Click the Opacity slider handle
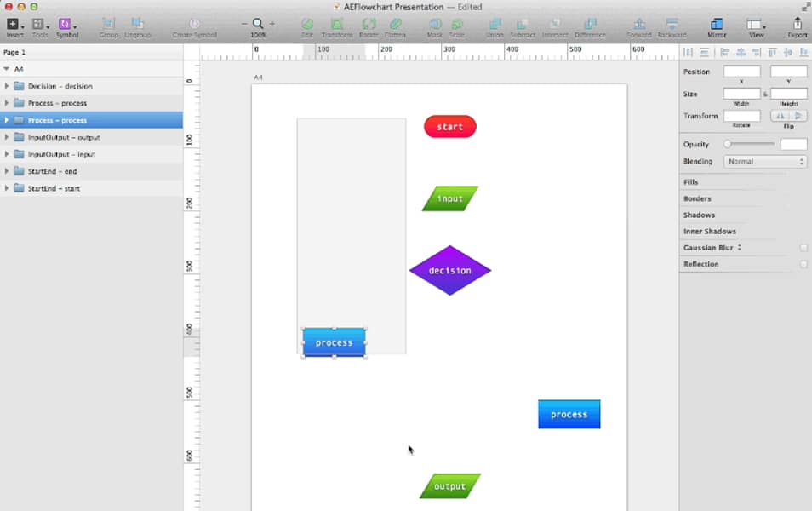This screenshot has height=511, width=812. point(728,144)
